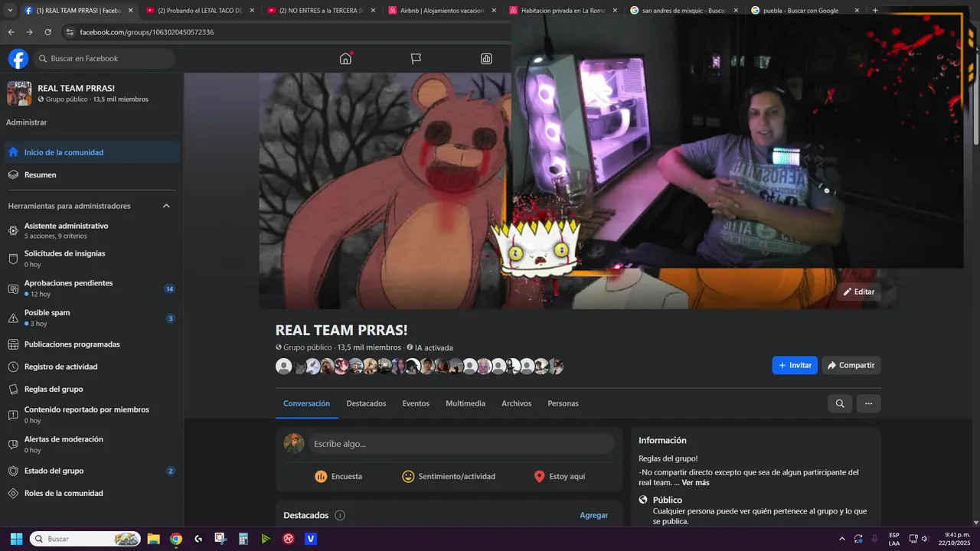The image size is (980, 551).
Task: Reload the page in Chrome
Action: [x=47, y=32]
